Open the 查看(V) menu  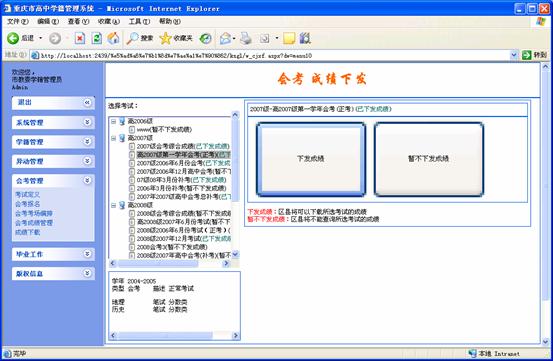tap(78, 22)
